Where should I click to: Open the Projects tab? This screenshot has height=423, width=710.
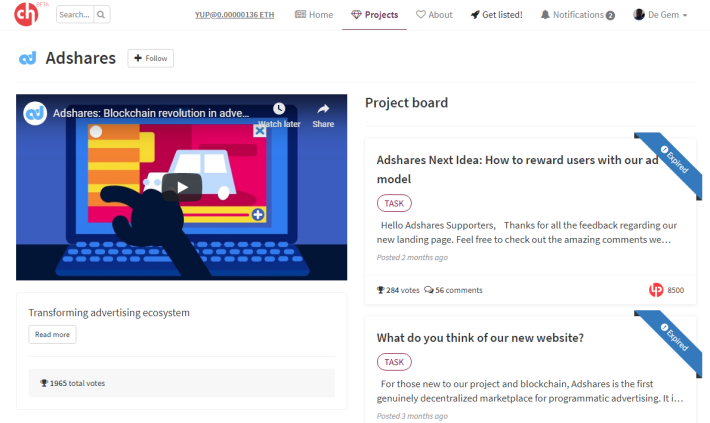point(374,14)
